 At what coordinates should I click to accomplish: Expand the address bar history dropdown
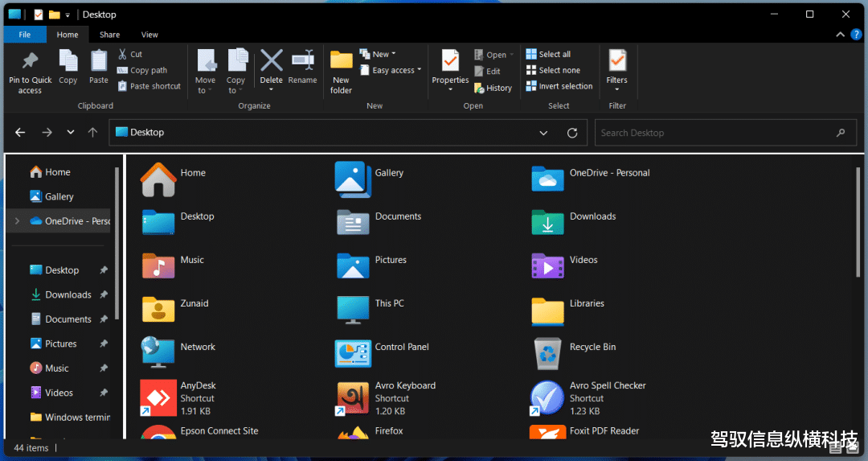click(x=543, y=133)
